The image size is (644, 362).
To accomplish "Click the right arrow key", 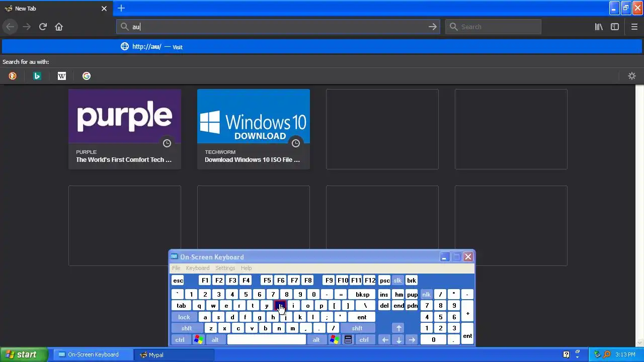I will click(x=412, y=340).
